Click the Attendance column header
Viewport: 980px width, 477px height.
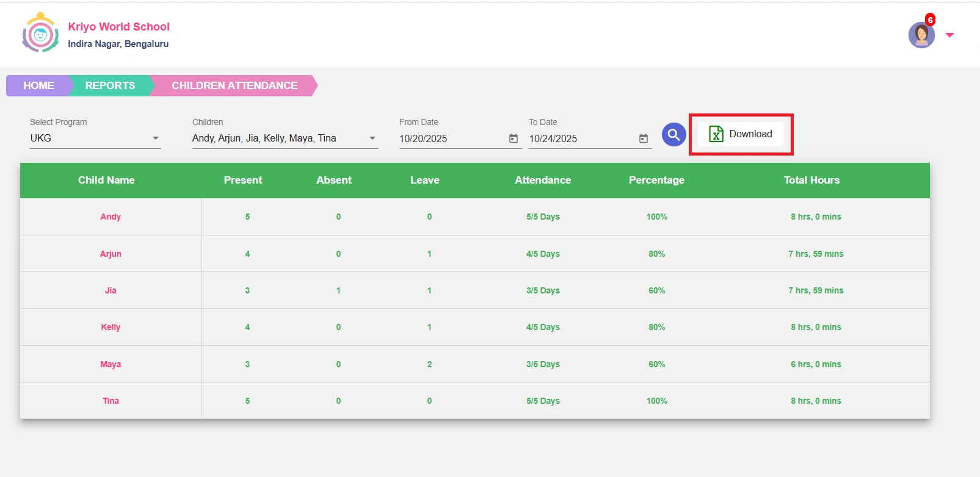click(543, 180)
